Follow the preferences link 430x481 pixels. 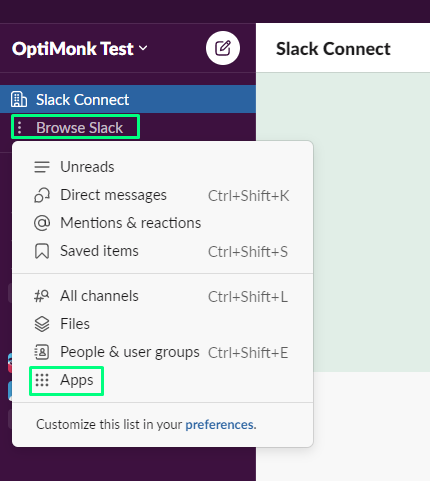(219, 425)
